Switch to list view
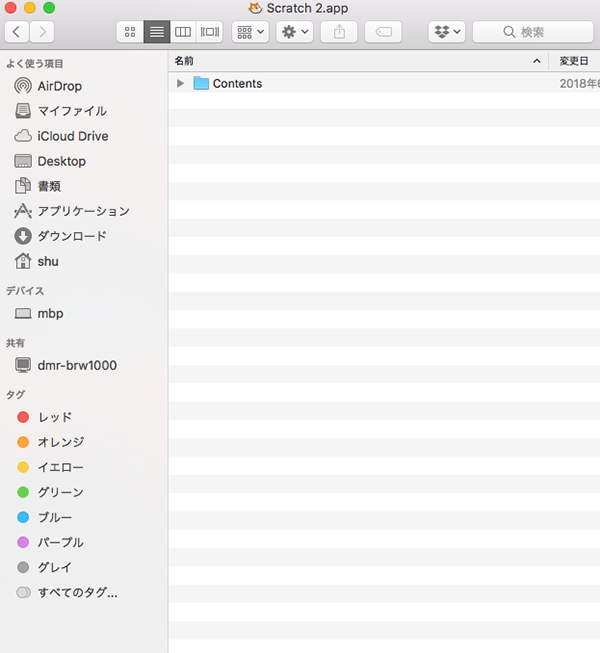Screen dimensions: 600x653 coord(157,32)
